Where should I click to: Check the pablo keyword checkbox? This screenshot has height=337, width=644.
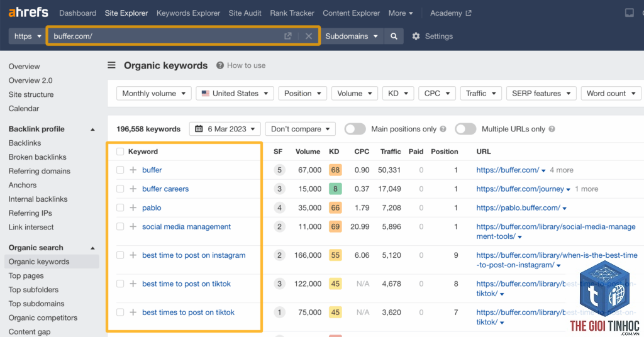click(x=120, y=207)
